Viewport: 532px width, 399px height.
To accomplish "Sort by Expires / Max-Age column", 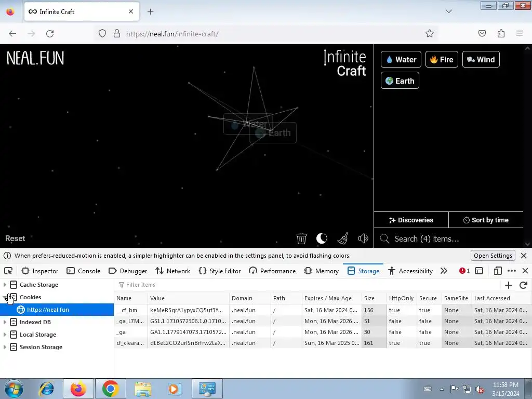I will click(x=331, y=298).
